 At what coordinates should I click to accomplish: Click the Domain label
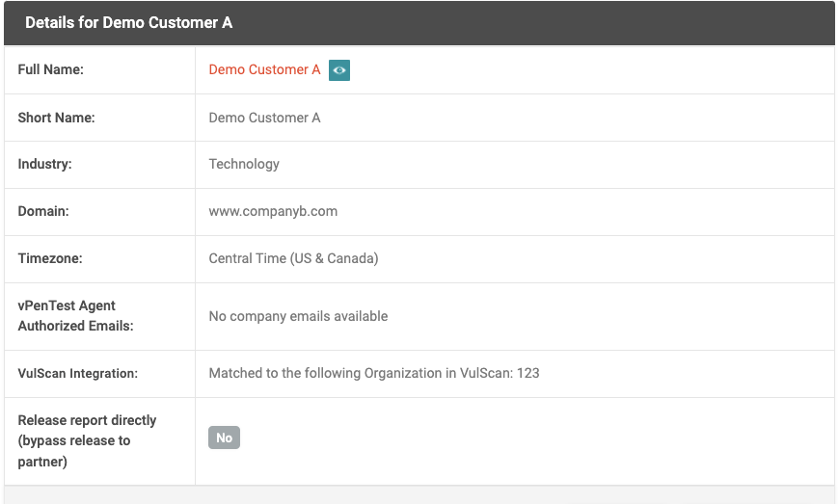(x=43, y=212)
